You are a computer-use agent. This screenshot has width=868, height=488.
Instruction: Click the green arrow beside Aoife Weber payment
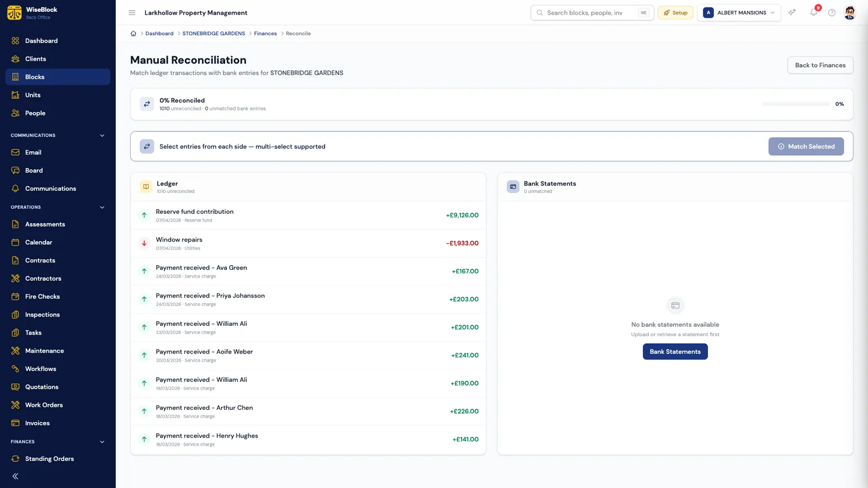144,355
